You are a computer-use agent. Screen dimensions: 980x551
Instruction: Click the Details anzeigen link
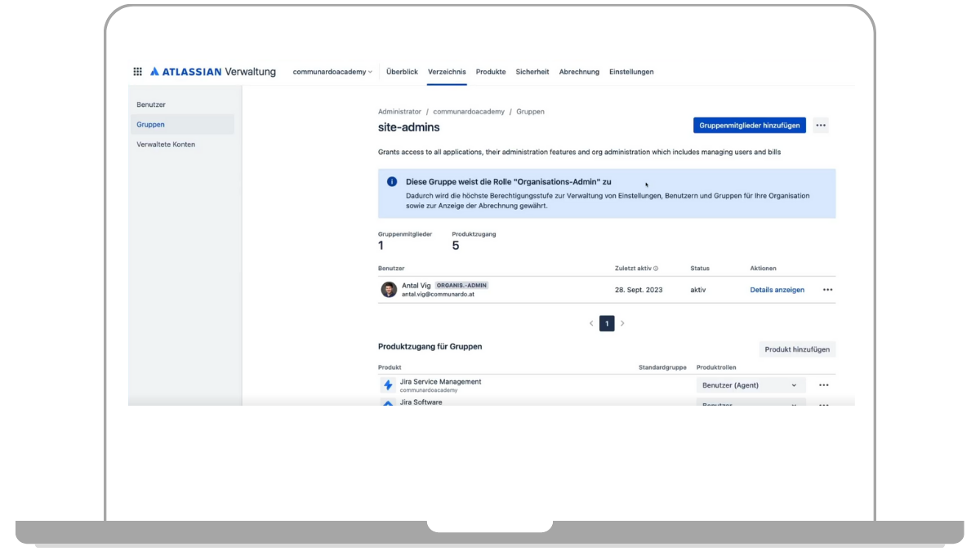tap(777, 290)
